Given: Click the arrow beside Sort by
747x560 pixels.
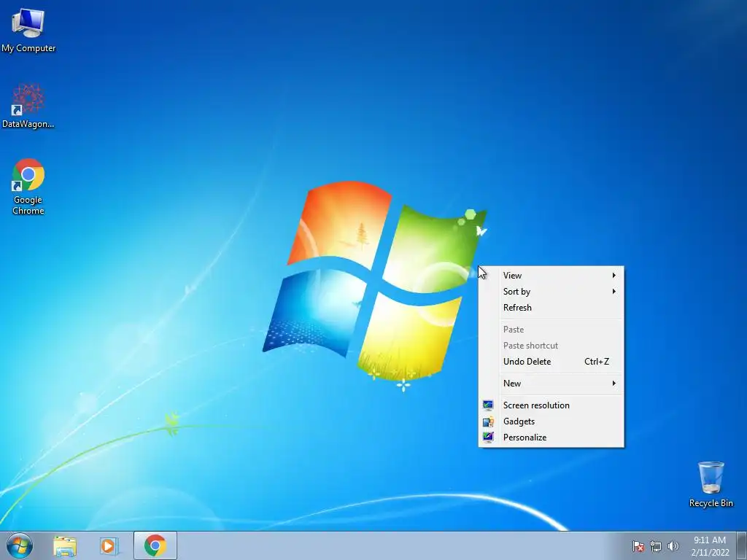Looking at the screenshot, I should point(614,292).
